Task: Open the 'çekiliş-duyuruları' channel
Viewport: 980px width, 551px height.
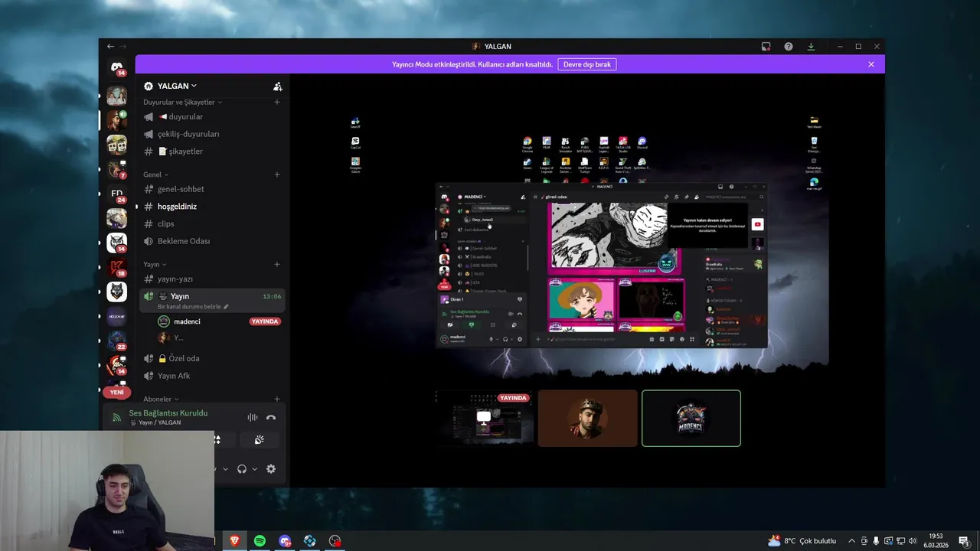Action: click(212, 134)
